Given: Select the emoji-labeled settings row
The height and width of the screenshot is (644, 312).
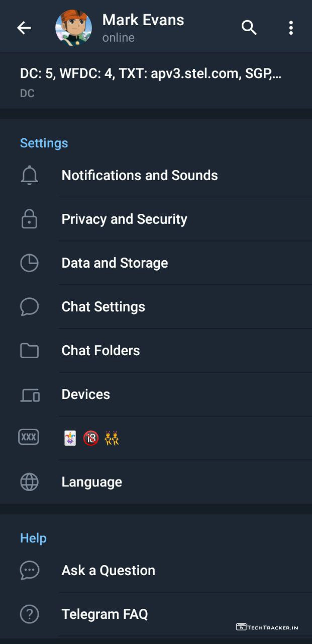Looking at the screenshot, I should pyautogui.click(x=90, y=438).
